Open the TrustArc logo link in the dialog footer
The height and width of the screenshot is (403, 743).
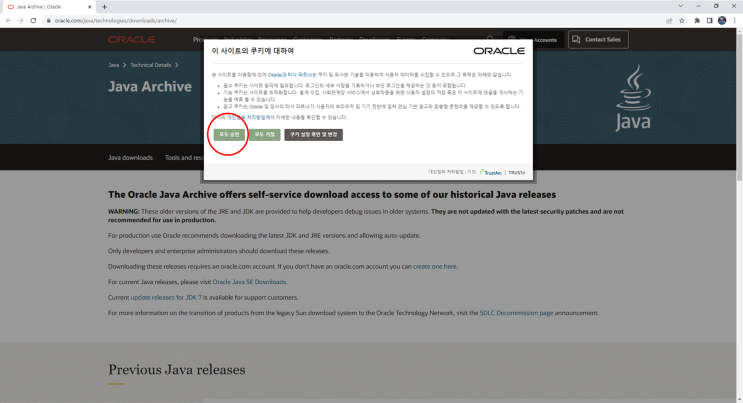[491, 172]
